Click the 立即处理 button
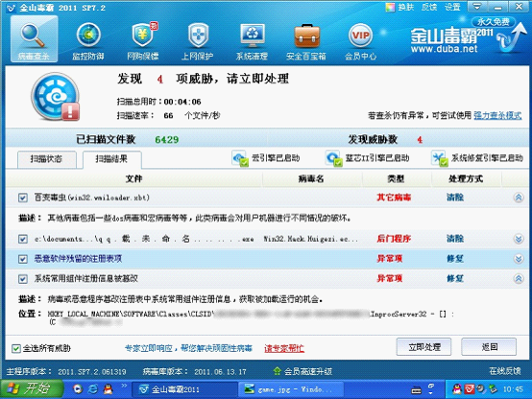 [423, 347]
